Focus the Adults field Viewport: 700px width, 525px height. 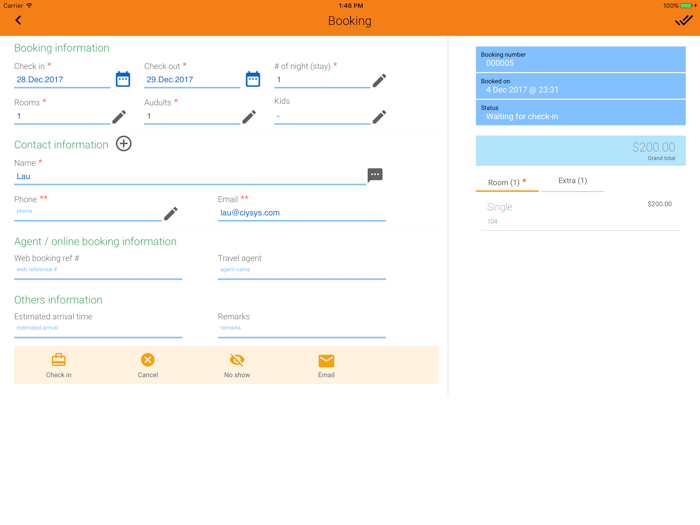(x=192, y=117)
